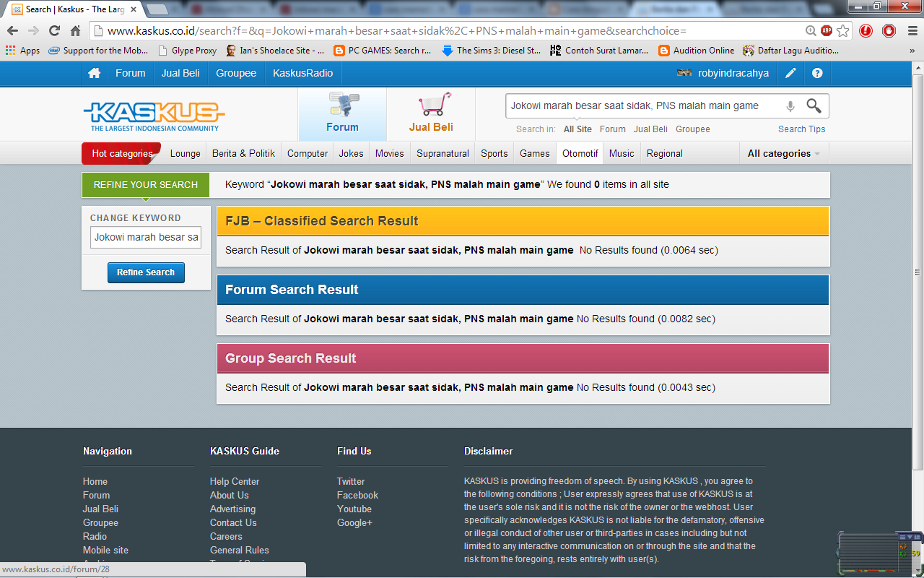The image size is (924, 578).
Task: Open the Supranatural category
Action: pos(443,153)
